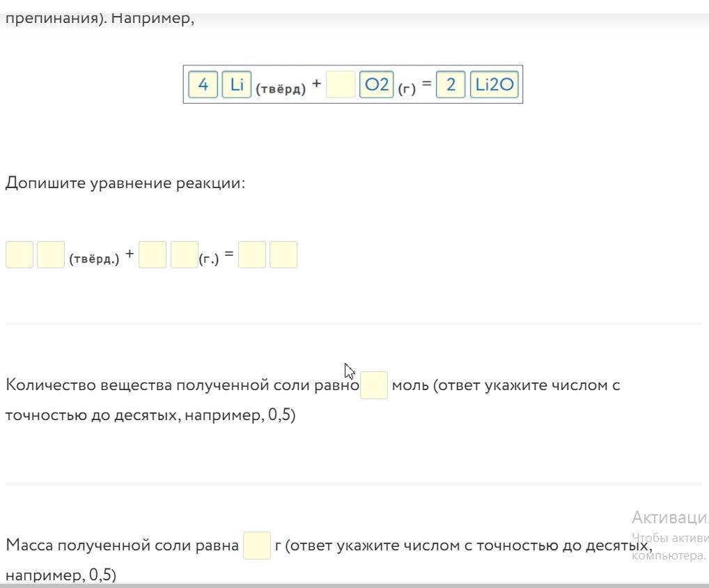Click the gas reactant coefficient input field
Screen dimensions: 709x588
(153, 254)
